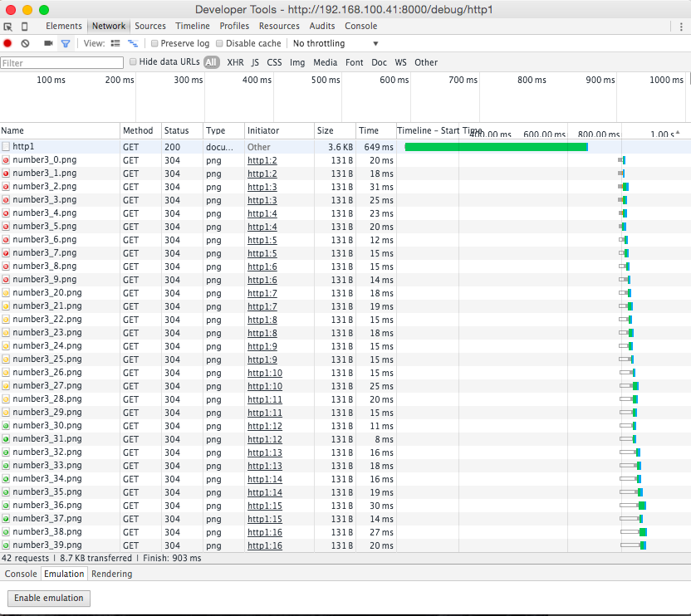Select the drawer Emulation tab
691x616 pixels.
[x=64, y=574]
